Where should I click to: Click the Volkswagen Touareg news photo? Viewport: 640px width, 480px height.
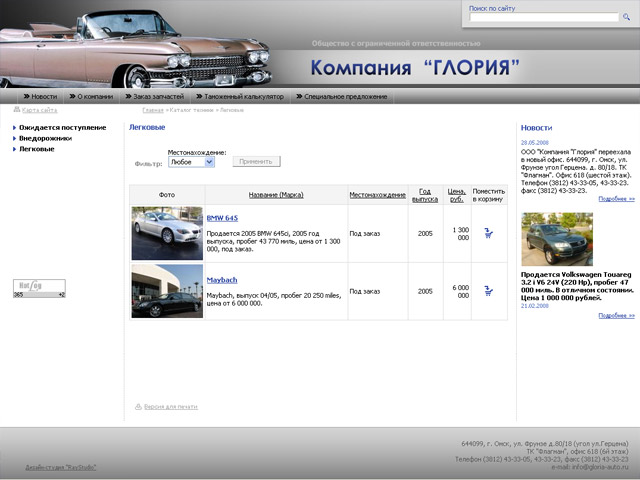click(557, 239)
